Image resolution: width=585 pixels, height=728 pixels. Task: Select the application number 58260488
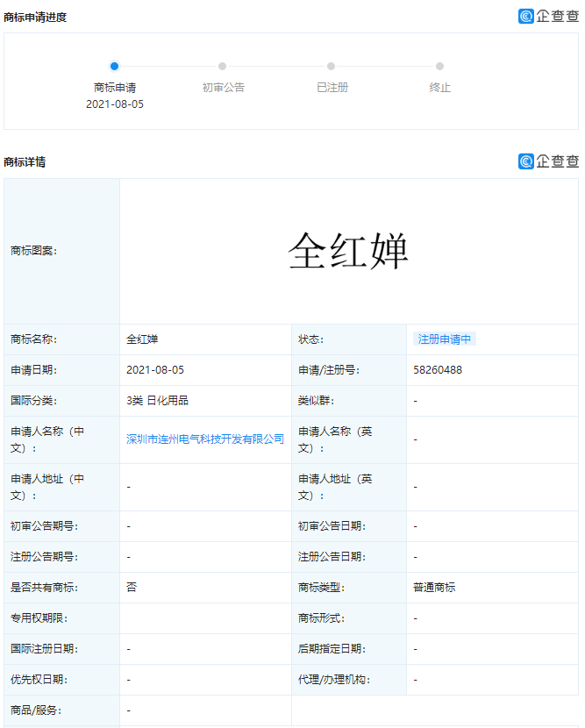[438, 370]
